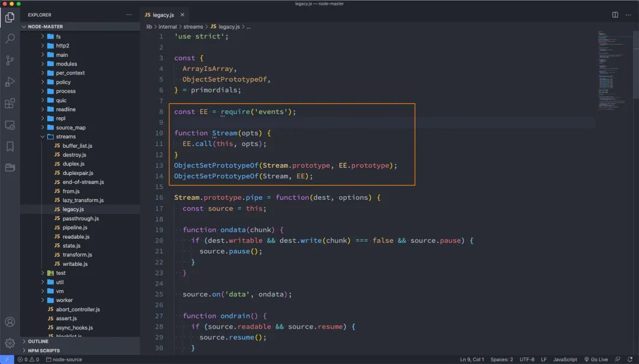Screen dimensions: 639x364
Task: Click Ln 9, Col 1 position indicator
Action: click(472, 359)
